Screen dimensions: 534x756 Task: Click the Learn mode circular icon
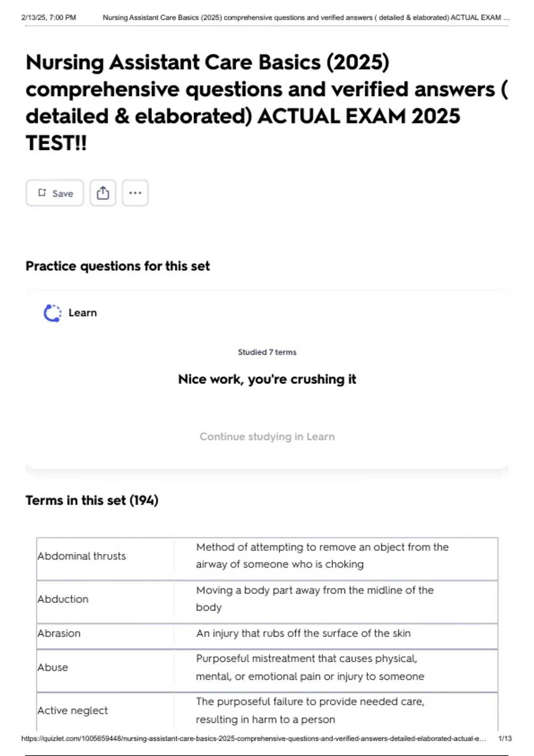(53, 313)
